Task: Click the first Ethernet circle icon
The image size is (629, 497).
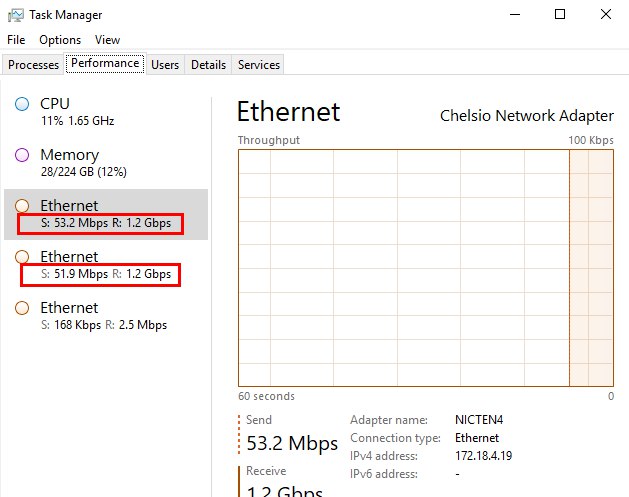Action: [x=22, y=206]
